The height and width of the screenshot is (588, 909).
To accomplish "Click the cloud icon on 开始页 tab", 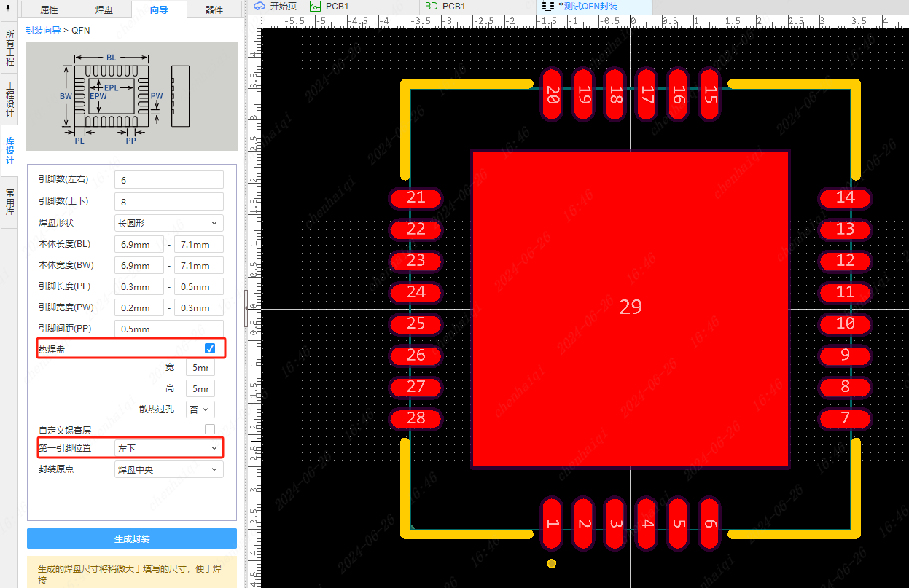I will pos(259,6).
